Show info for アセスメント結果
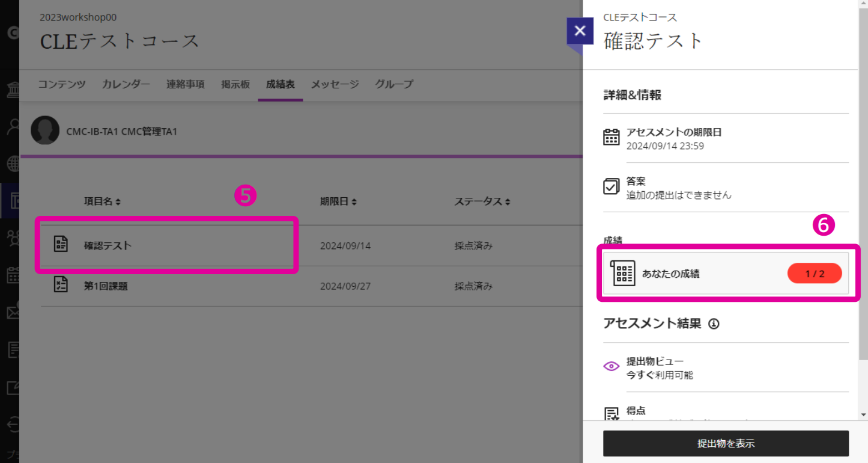The height and width of the screenshot is (463, 868). 714,323
